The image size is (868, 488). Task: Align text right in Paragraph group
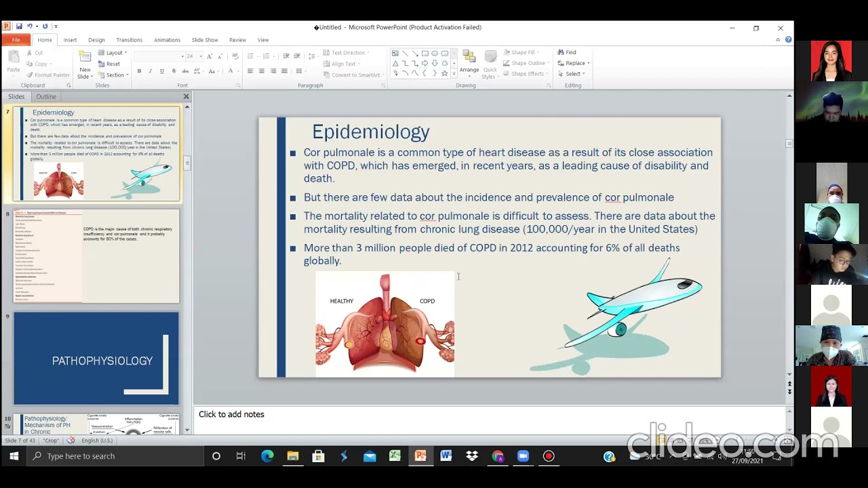[273, 71]
